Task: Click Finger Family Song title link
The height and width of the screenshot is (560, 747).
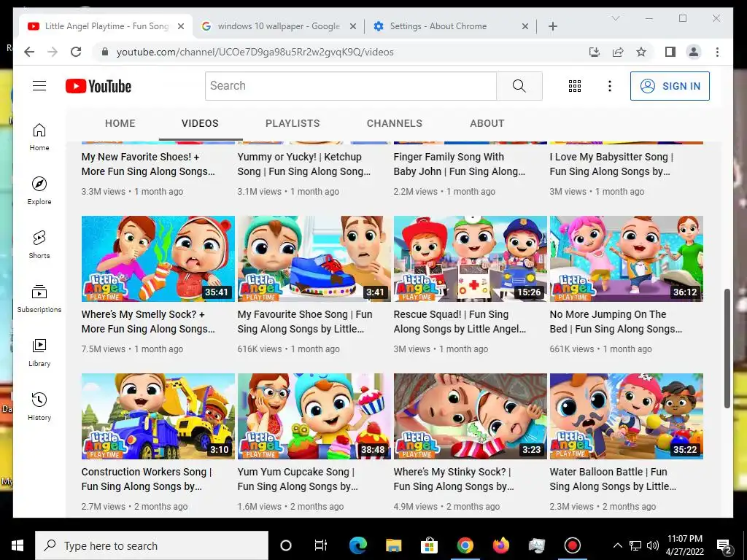Action: tap(460, 164)
